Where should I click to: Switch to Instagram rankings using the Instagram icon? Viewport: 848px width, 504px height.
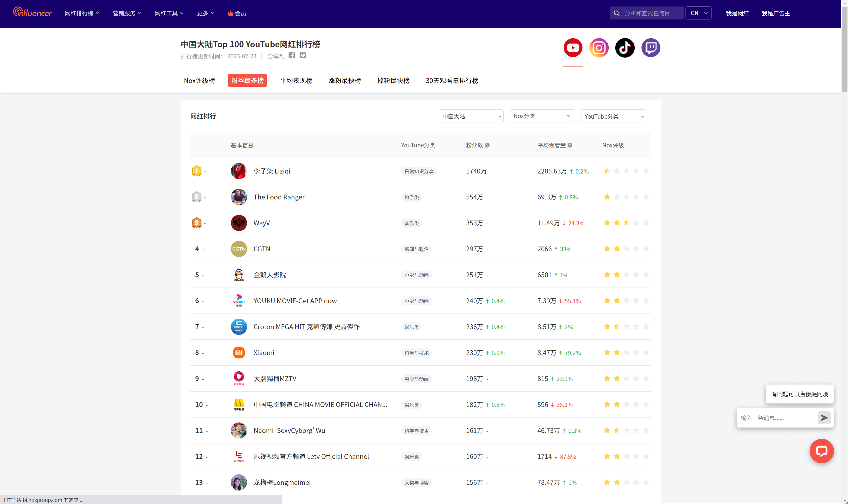point(599,48)
